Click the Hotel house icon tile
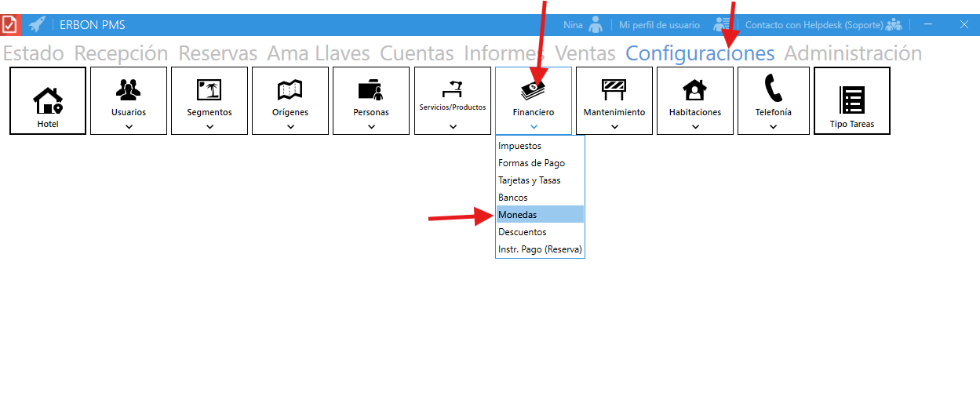This screenshot has height=403, width=980. [48, 100]
